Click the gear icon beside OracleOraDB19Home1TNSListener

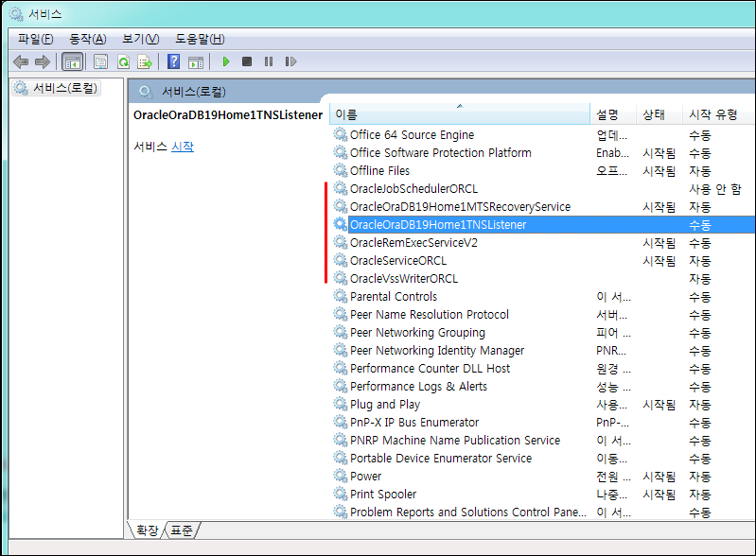(341, 224)
